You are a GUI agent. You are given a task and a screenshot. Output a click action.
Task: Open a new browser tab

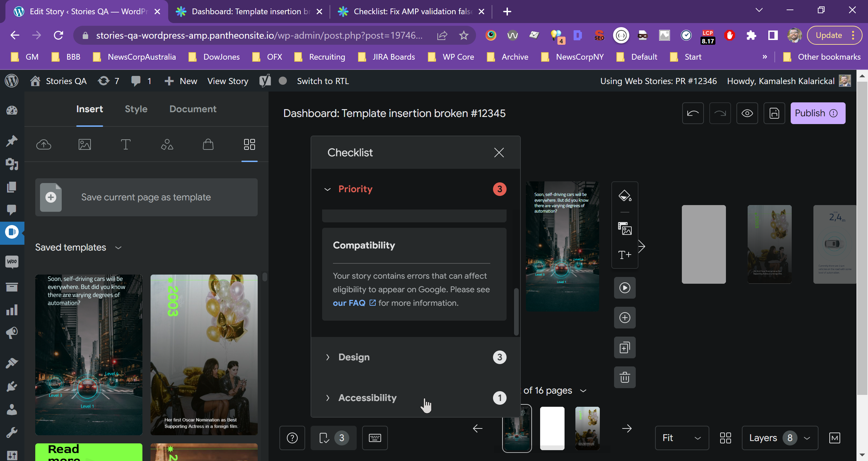pos(507,12)
